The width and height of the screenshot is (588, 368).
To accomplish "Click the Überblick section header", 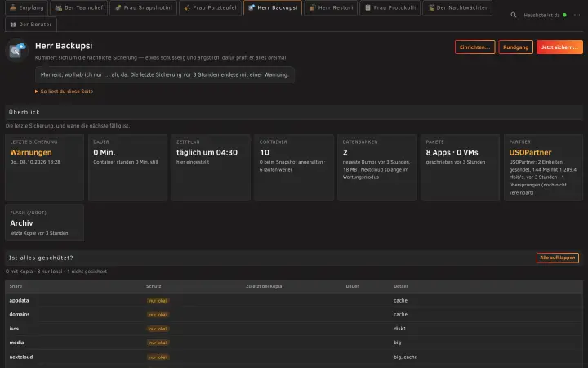I will pyautogui.click(x=294, y=112).
